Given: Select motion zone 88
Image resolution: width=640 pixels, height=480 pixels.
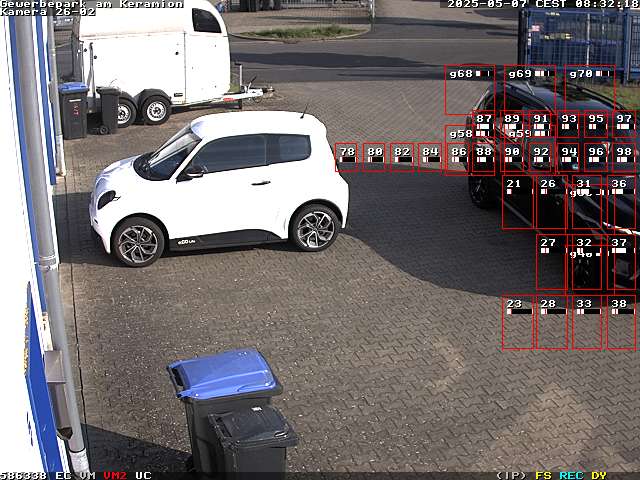Looking at the screenshot, I should point(484,157).
